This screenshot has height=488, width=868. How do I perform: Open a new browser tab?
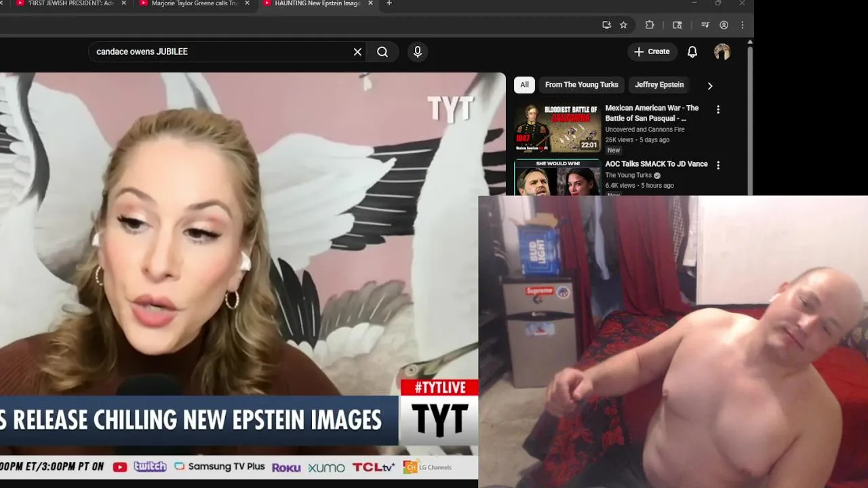click(389, 3)
